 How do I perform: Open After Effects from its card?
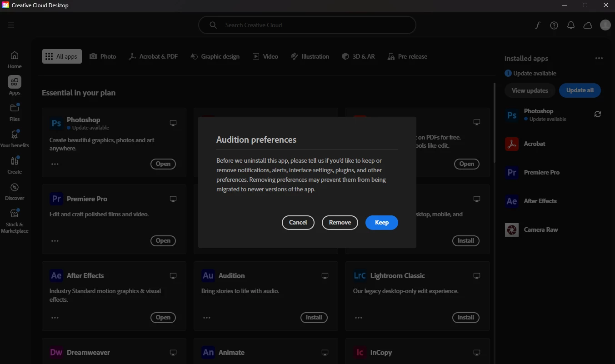click(163, 318)
